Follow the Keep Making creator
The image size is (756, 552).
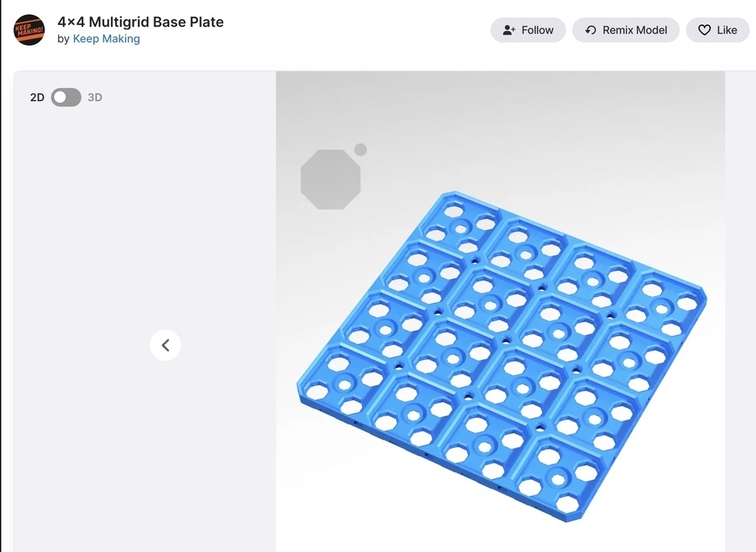(x=528, y=30)
